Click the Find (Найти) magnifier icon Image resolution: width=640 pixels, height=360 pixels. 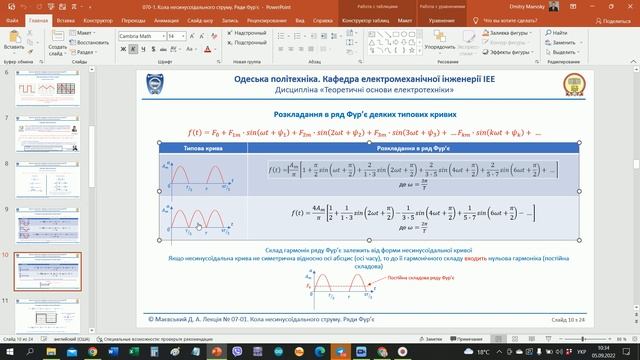(x=548, y=33)
